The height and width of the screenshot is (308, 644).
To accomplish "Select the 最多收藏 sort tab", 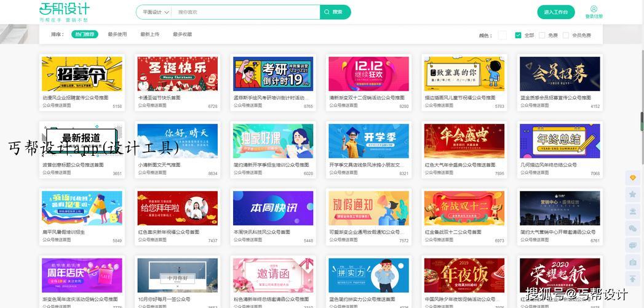I will point(182,34).
